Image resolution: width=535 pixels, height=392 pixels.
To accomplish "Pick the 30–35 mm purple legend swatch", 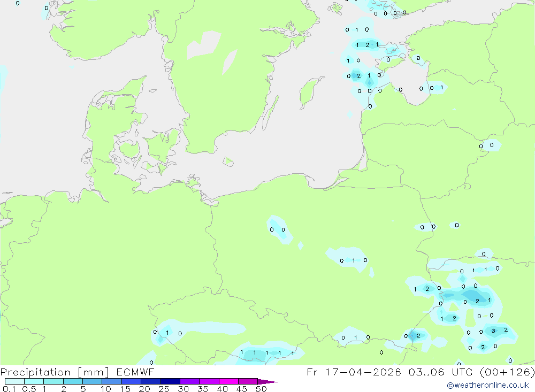I will tap(190, 381).
